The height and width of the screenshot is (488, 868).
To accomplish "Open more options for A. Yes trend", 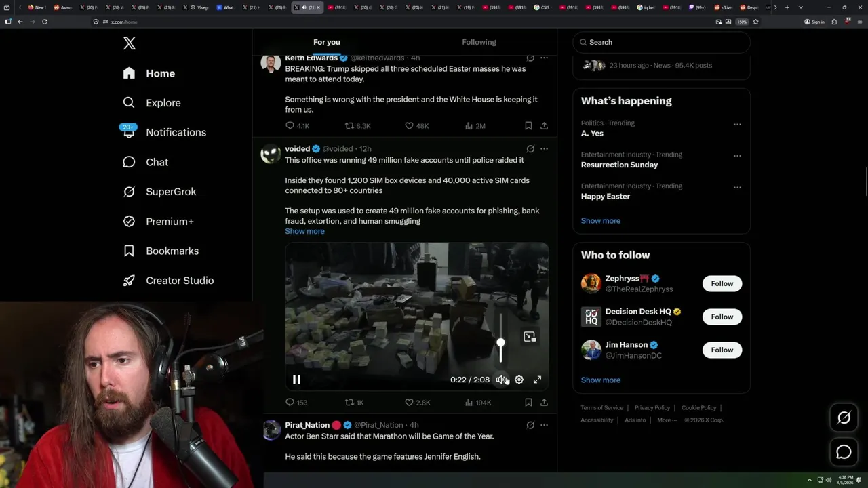I will (x=737, y=125).
